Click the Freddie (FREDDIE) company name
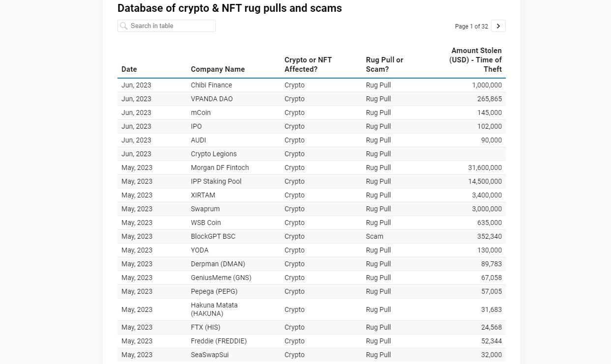 [x=219, y=341]
